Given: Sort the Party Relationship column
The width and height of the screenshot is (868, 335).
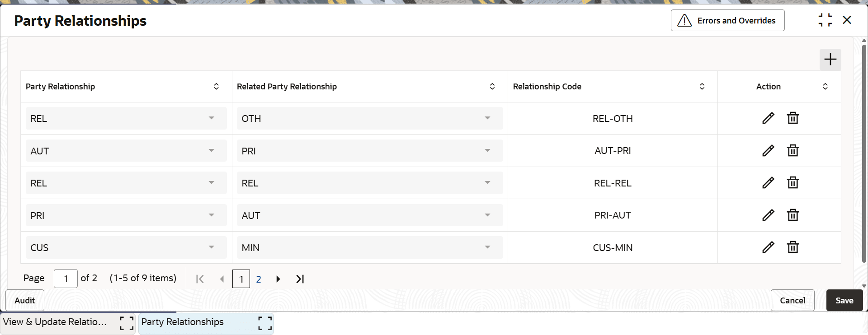Looking at the screenshot, I should click(217, 86).
